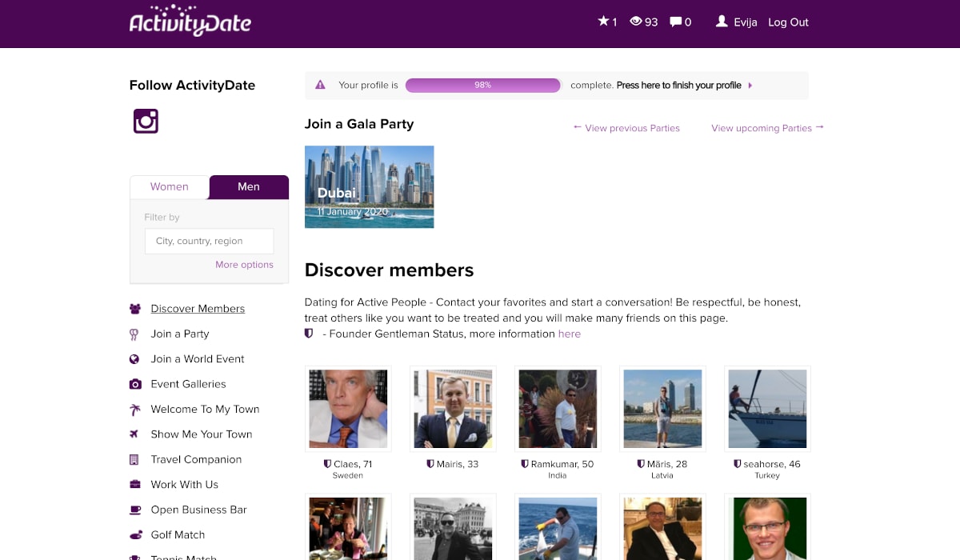Click the ActivityDate logo in the header
Image resolution: width=960 pixels, height=560 pixels.
pyautogui.click(x=190, y=21)
